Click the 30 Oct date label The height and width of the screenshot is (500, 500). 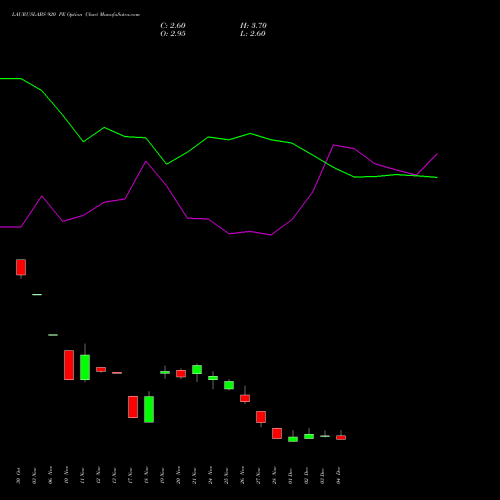point(18,476)
